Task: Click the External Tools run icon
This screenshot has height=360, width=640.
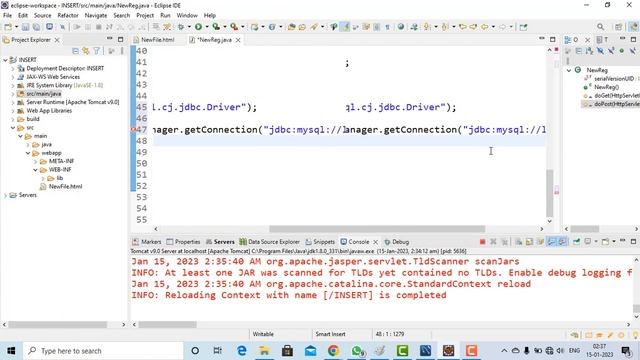Action: click(x=234, y=27)
